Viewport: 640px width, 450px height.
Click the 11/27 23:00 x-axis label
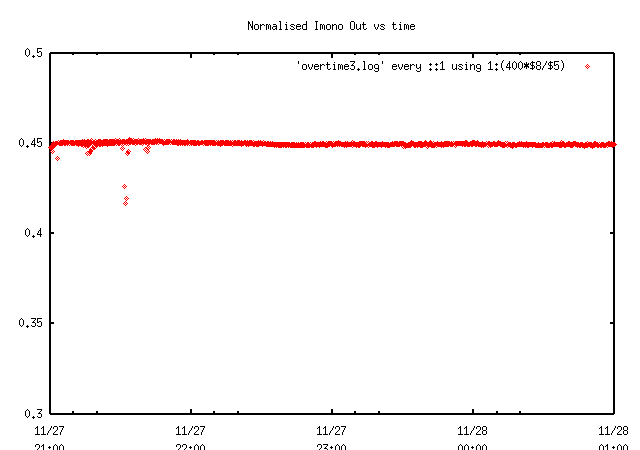pos(331,436)
